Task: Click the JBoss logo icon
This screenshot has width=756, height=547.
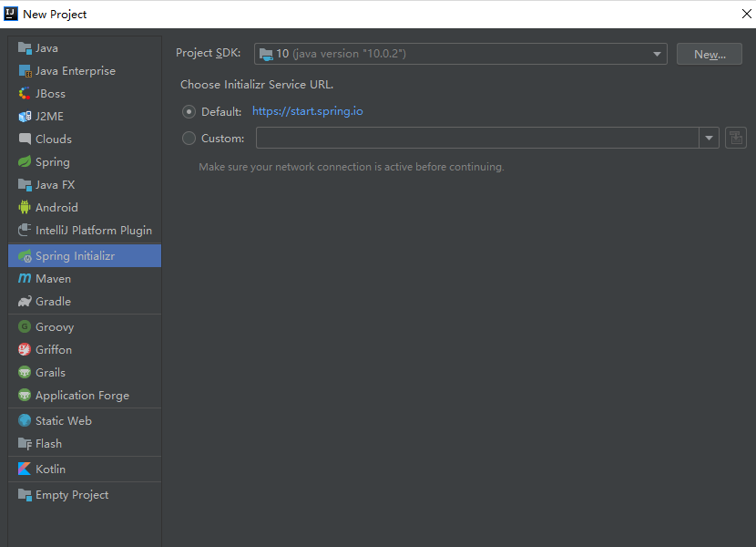Action: point(25,94)
